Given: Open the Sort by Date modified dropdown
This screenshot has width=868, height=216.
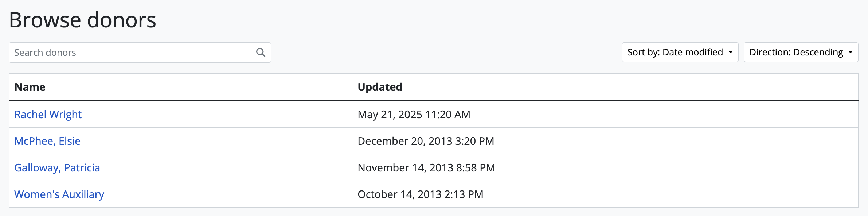Looking at the screenshot, I should 680,53.
